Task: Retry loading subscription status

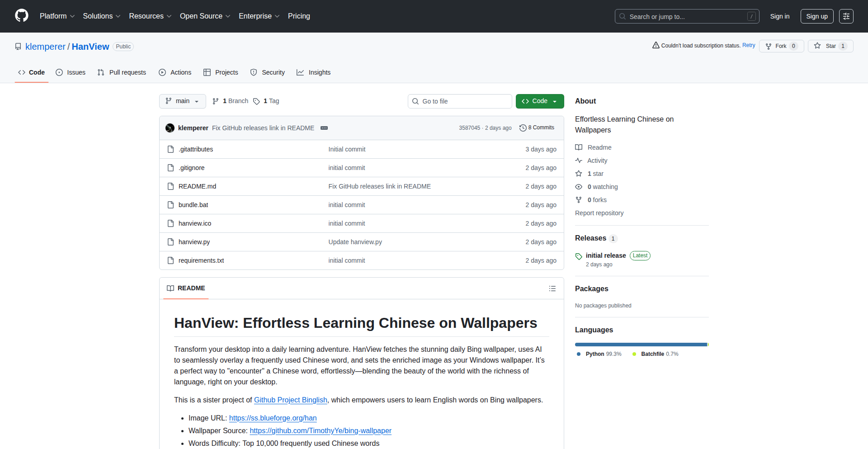Action: point(749,45)
